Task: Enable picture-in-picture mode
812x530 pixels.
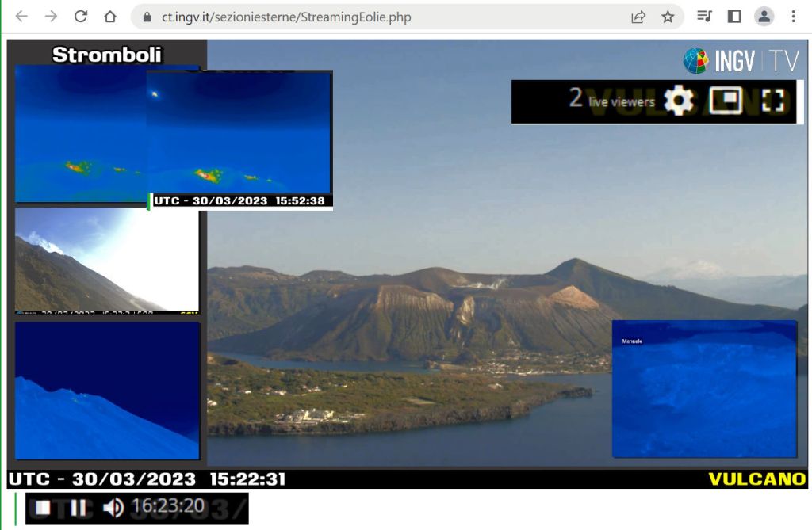Action: click(726, 101)
